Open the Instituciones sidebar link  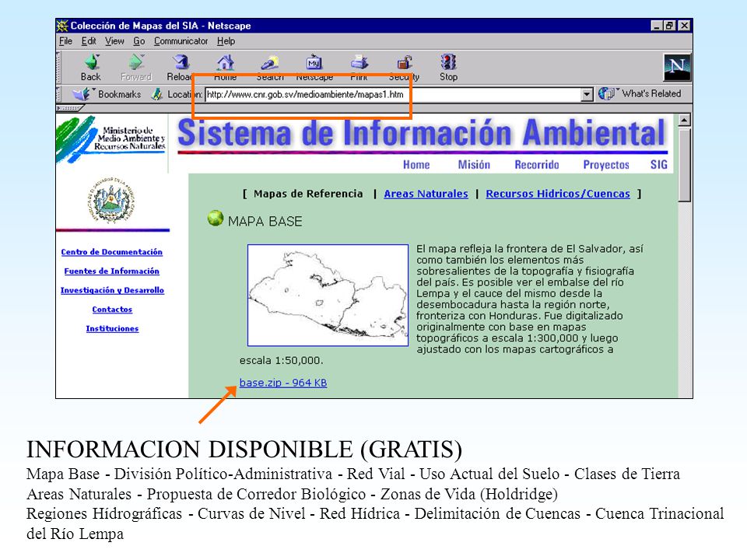[x=112, y=328]
